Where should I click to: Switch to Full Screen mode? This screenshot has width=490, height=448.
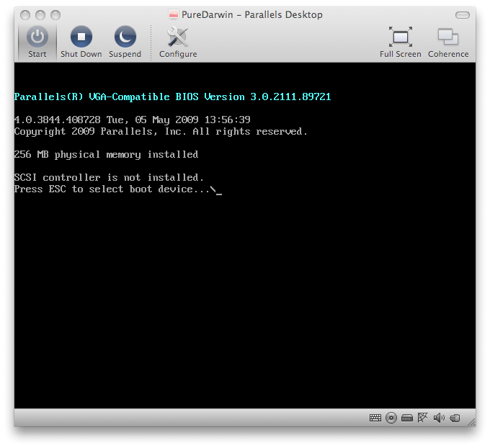click(x=401, y=42)
